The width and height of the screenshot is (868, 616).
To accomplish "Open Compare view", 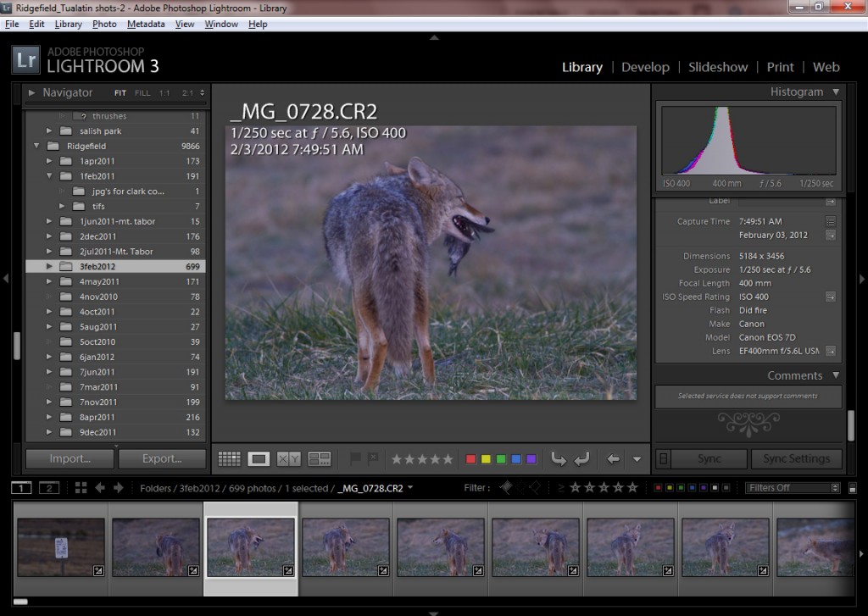I will (x=288, y=458).
